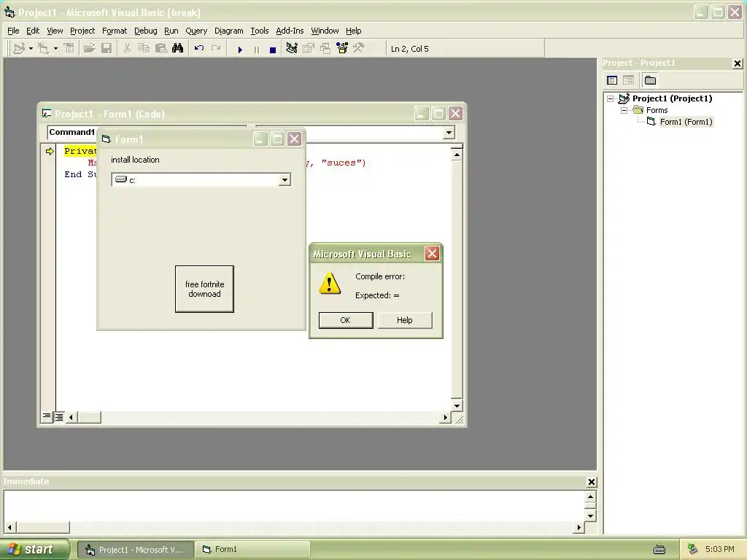Click OK in the Compile error dialog

click(345, 320)
